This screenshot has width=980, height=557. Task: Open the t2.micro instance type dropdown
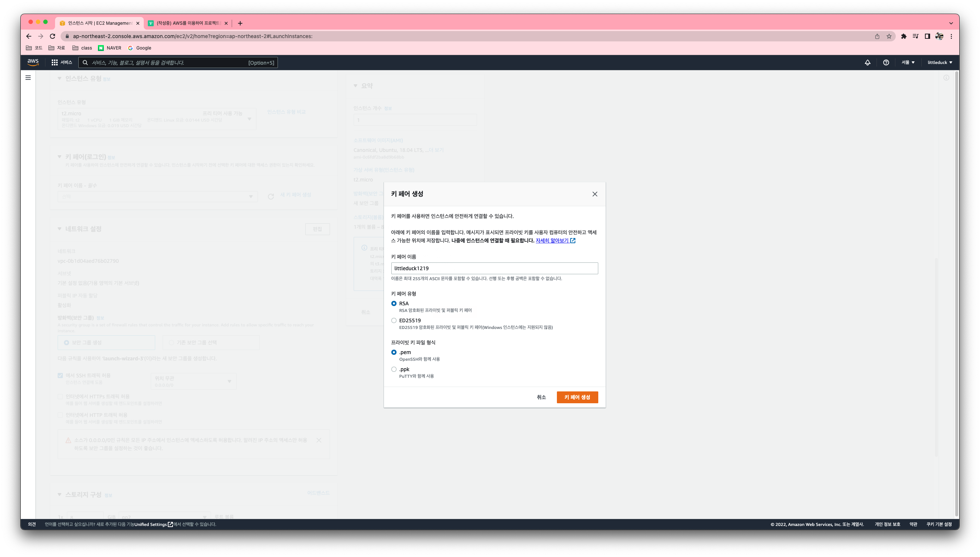(x=157, y=119)
